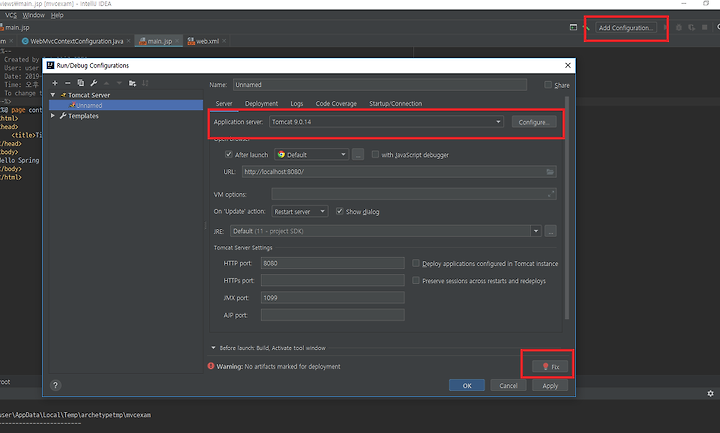The height and width of the screenshot is (433, 720).
Task: Click the build hammer icon in toolbar
Action: 586,28
